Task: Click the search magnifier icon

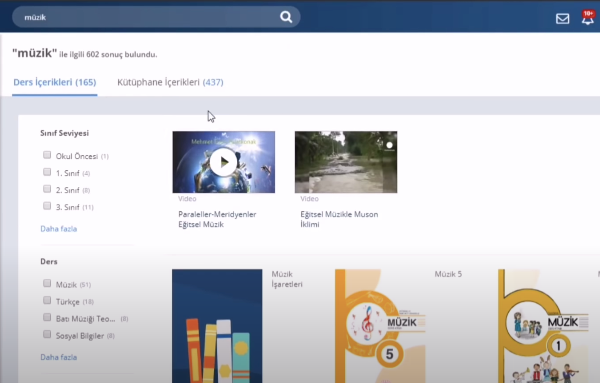Action: click(286, 17)
